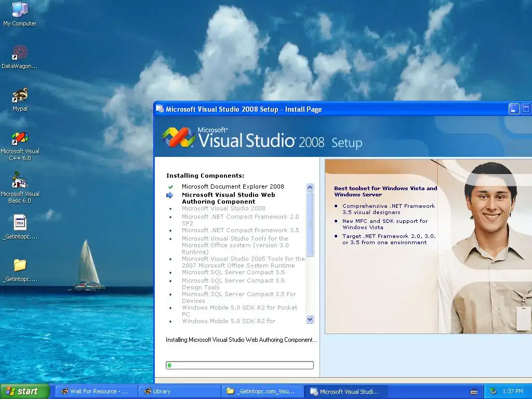
Task: Select the Mypal browser desktop icon
Action: (x=20, y=100)
